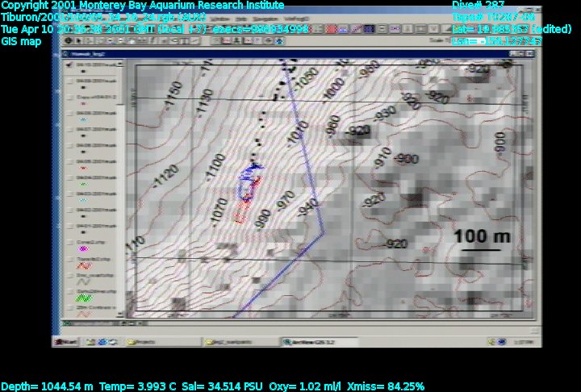Select the Text 'T' tool
Viewport: 581px width, 392px height.
click(186, 41)
